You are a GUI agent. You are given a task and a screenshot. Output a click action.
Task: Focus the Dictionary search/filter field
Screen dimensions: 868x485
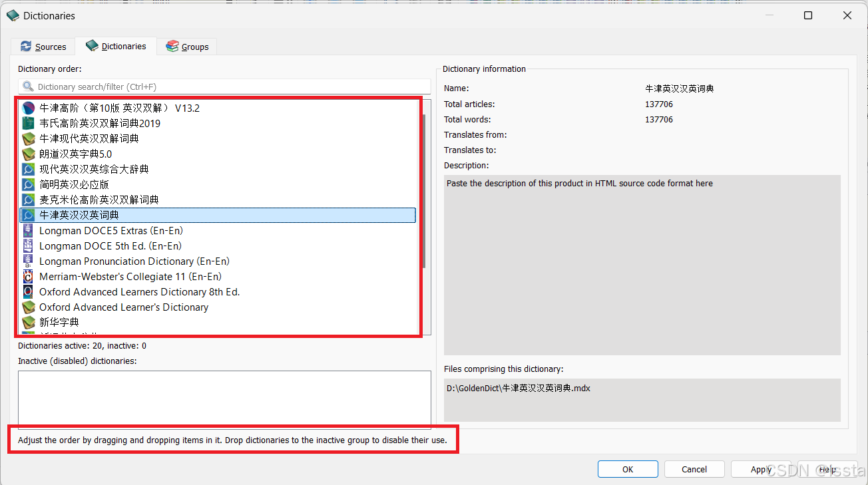(224, 86)
